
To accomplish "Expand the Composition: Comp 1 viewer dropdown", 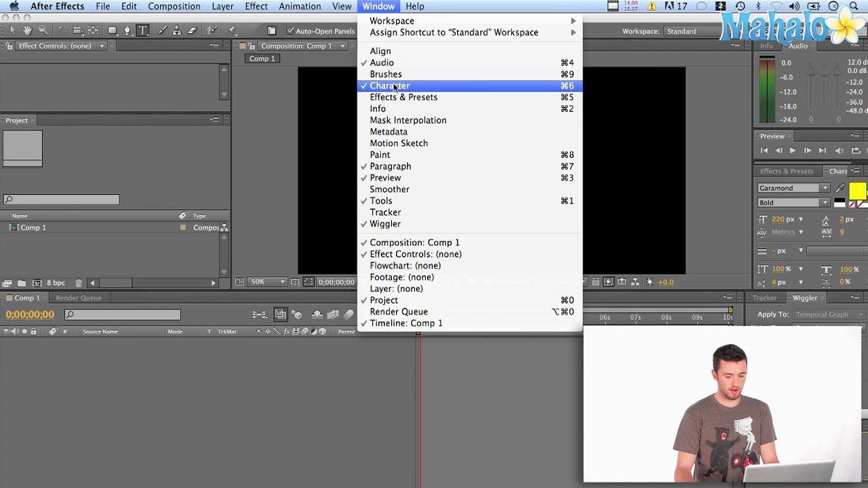I will coord(342,46).
